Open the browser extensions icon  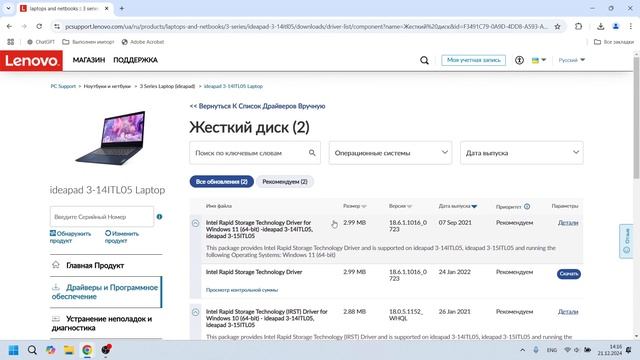click(x=578, y=27)
